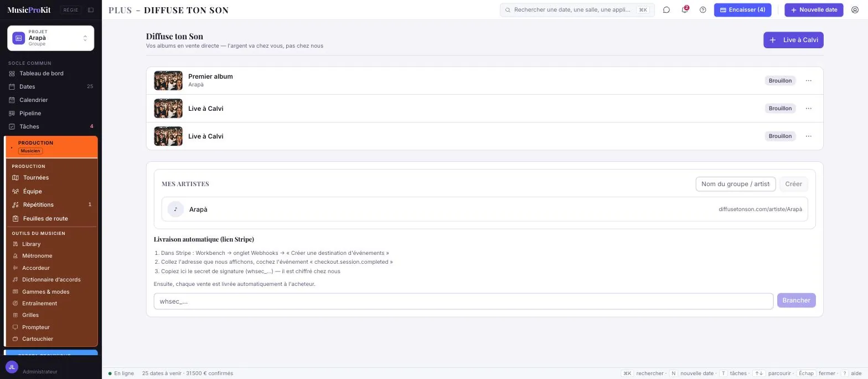
Task: Open the user account icon
Action: click(x=855, y=10)
